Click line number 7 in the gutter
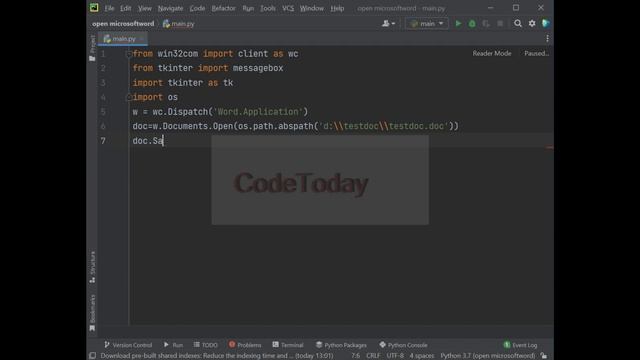This screenshot has height=360, width=640. (103, 141)
